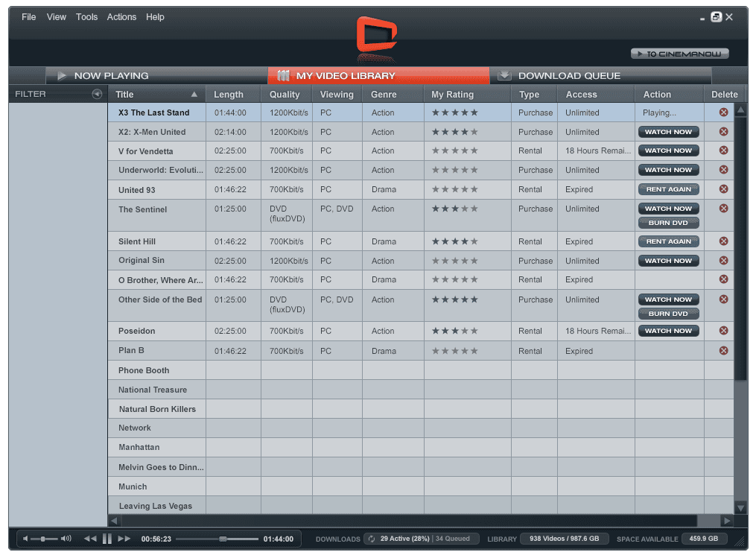Image resolution: width=756 pixels, height=558 pixels.
Task: Select the Munich row
Action: click(421, 486)
